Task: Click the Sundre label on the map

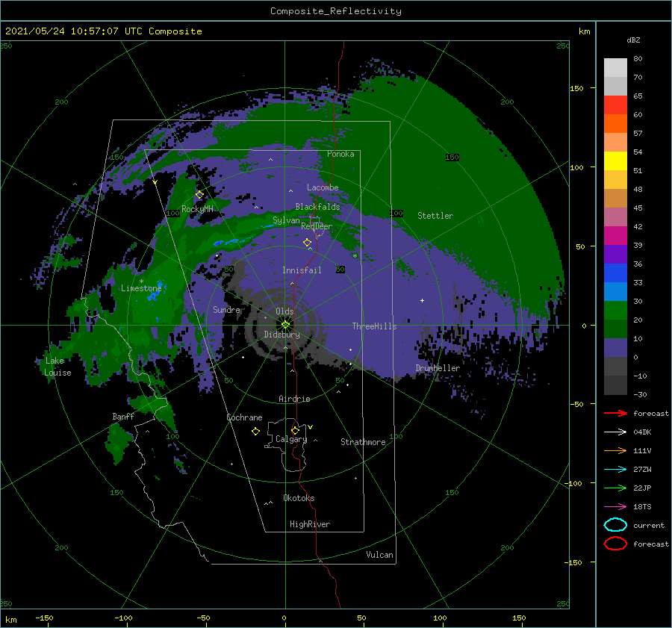Action: (227, 309)
